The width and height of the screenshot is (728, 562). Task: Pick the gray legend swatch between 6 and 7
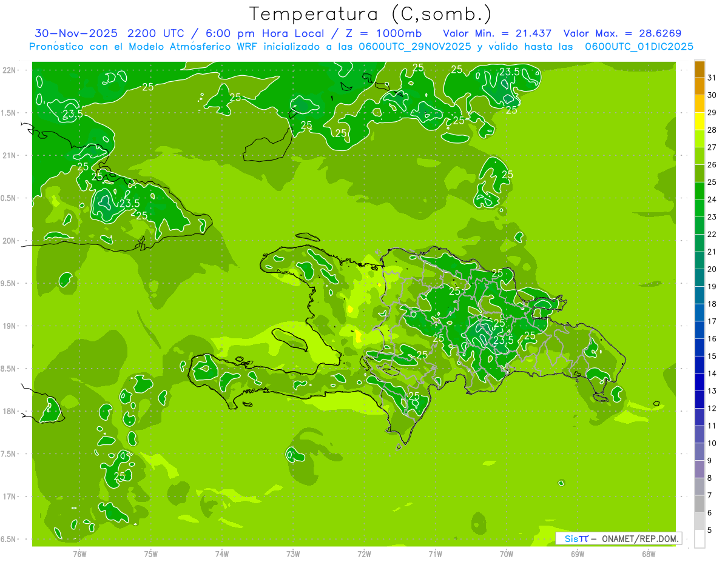pyautogui.click(x=699, y=504)
